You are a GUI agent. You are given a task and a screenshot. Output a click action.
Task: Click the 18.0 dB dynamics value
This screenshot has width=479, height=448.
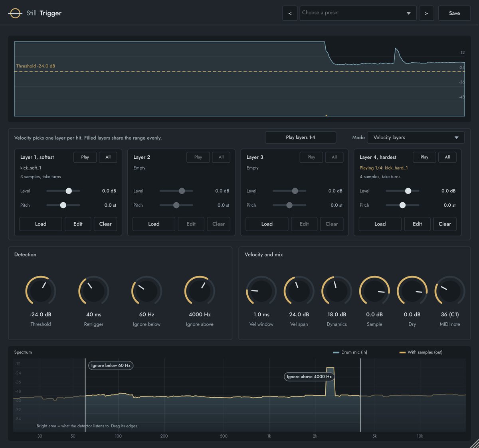click(337, 314)
